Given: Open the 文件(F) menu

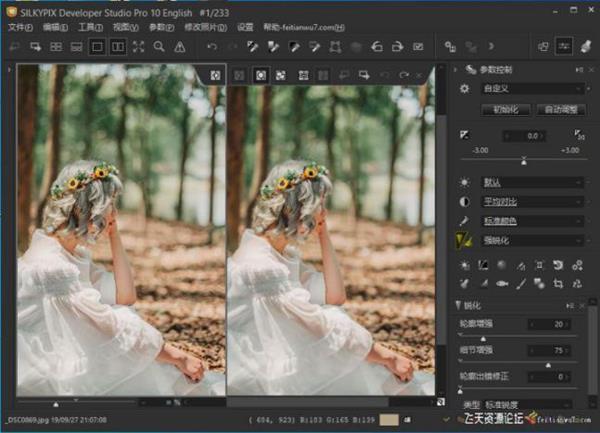Looking at the screenshot, I should (x=20, y=27).
